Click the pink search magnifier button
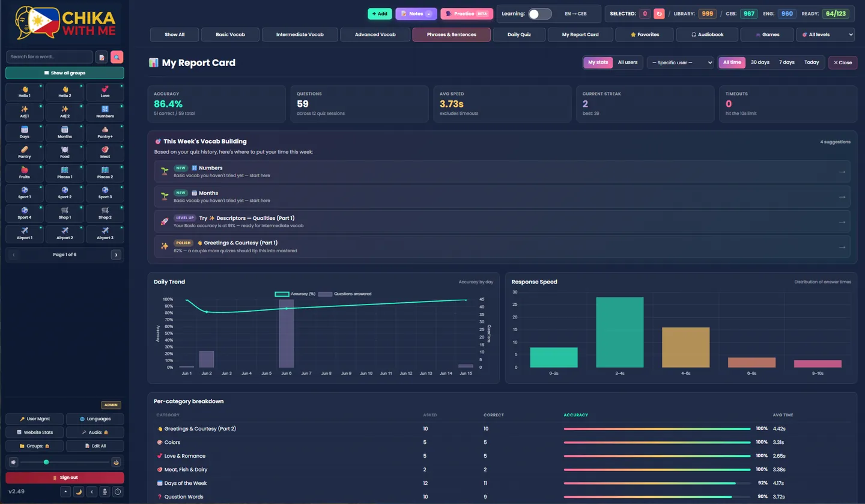The height and width of the screenshot is (504, 865). click(x=117, y=57)
